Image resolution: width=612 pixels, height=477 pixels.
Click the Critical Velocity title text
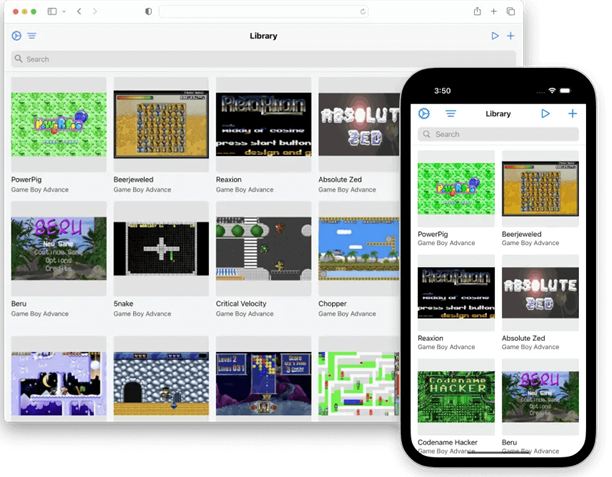241,304
